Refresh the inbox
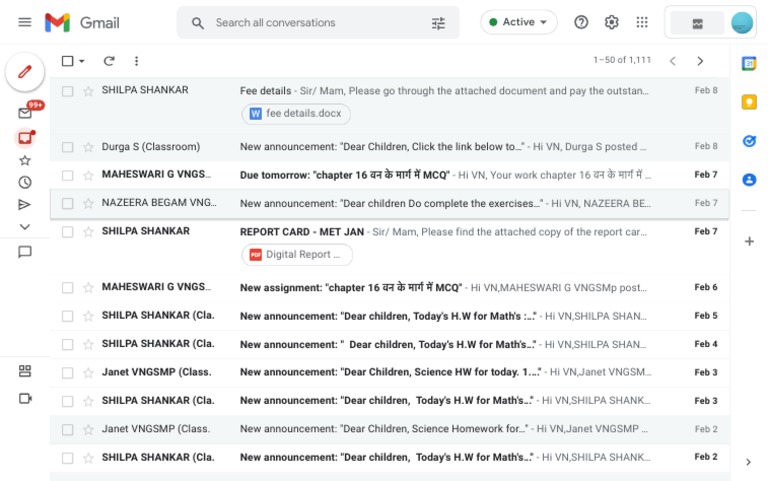Viewport: 768px width, 481px height. (109, 61)
